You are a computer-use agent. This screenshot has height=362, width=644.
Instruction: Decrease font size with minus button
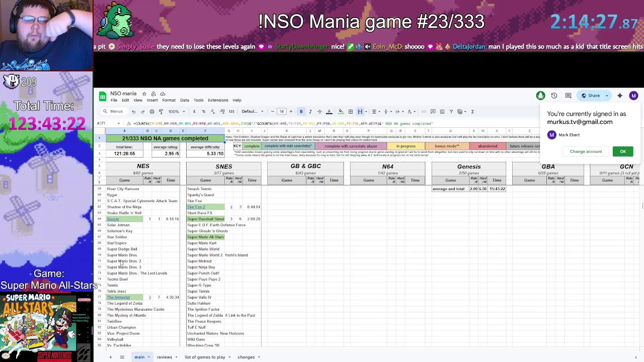click(272, 112)
